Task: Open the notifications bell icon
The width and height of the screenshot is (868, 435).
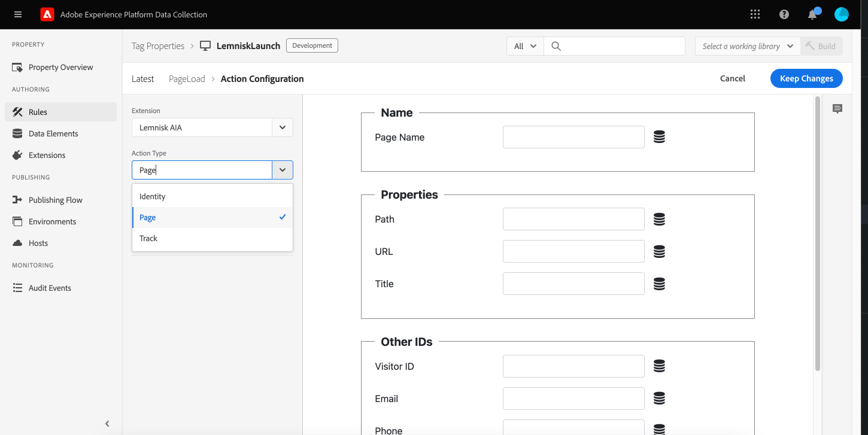Action: (x=813, y=14)
